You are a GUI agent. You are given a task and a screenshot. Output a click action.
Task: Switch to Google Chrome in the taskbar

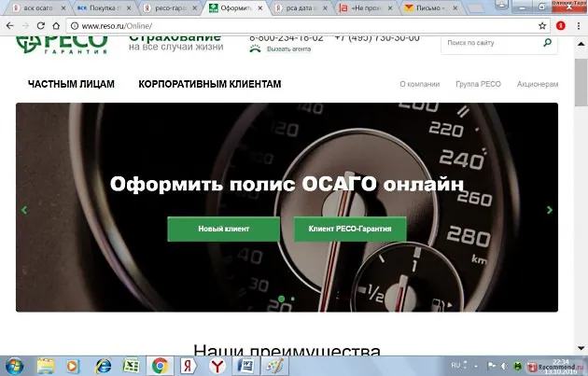160,366
